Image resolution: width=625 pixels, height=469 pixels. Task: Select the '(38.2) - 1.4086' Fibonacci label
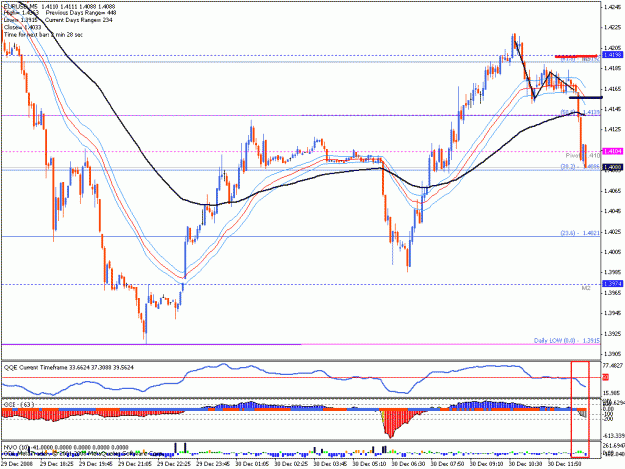pyautogui.click(x=580, y=167)
